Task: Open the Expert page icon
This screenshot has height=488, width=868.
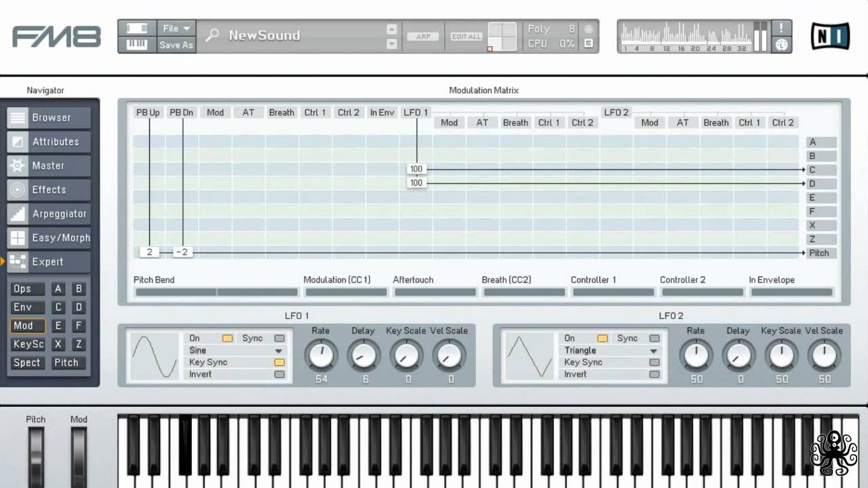Action: (x=18, y=262)
